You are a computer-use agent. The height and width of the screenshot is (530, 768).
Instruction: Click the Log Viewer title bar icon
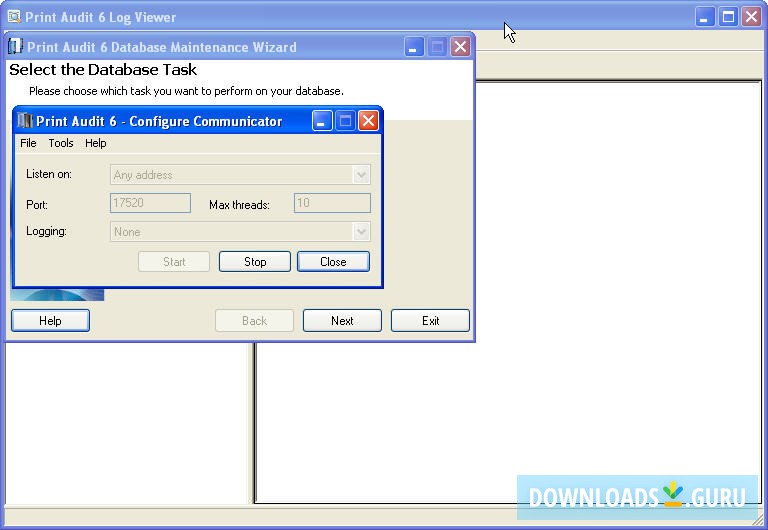[14, 17]
